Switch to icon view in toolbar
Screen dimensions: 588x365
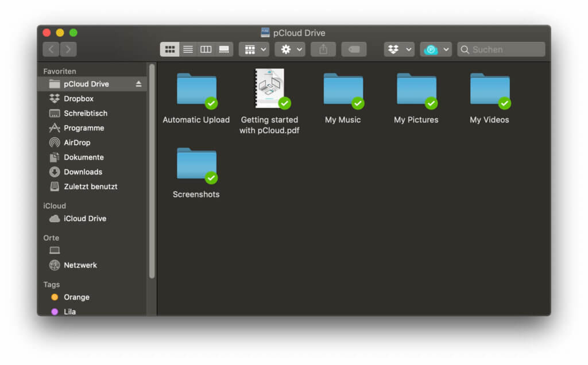pyautogui.click(x=169, y=49)
